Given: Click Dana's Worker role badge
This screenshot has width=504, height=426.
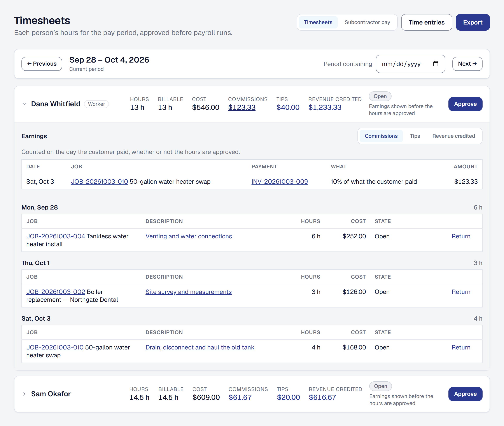Looking at the screenshot, I should click(96, 104).
